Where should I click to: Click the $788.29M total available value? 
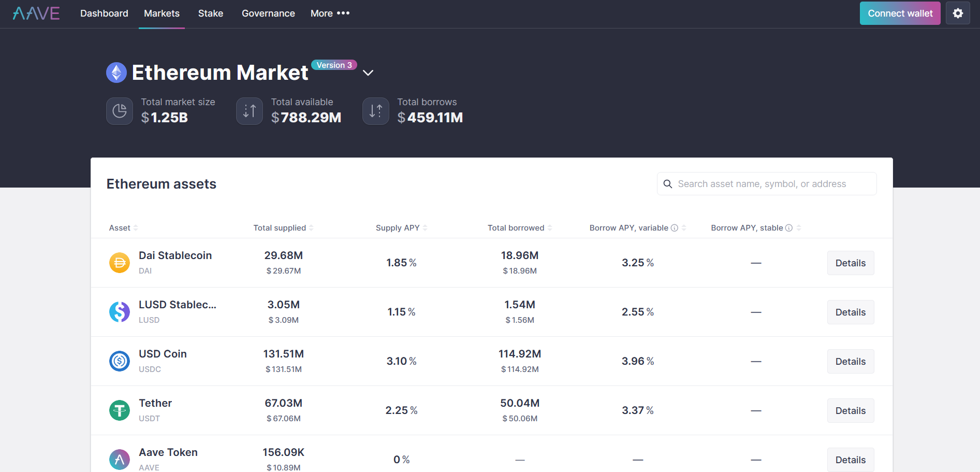(306, 118)
